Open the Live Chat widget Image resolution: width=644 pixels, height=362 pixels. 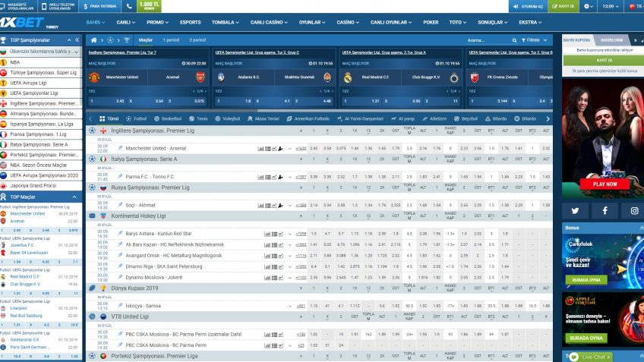[x=591, y=357]
